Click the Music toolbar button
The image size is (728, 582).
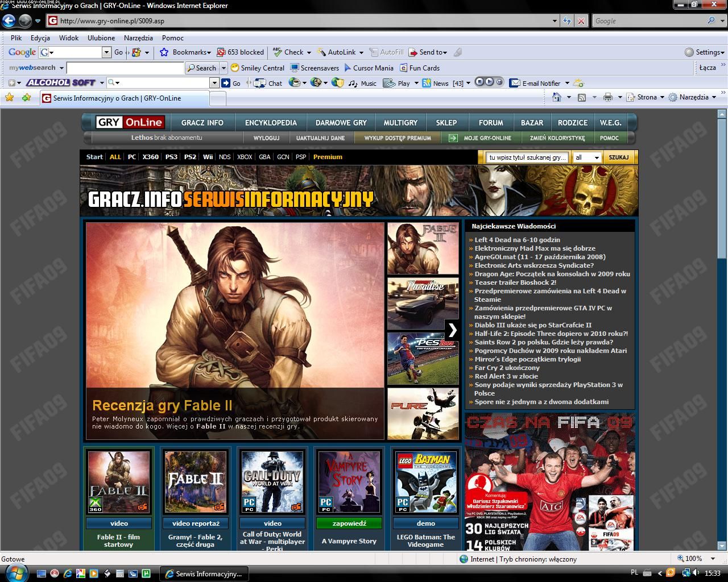363,83
